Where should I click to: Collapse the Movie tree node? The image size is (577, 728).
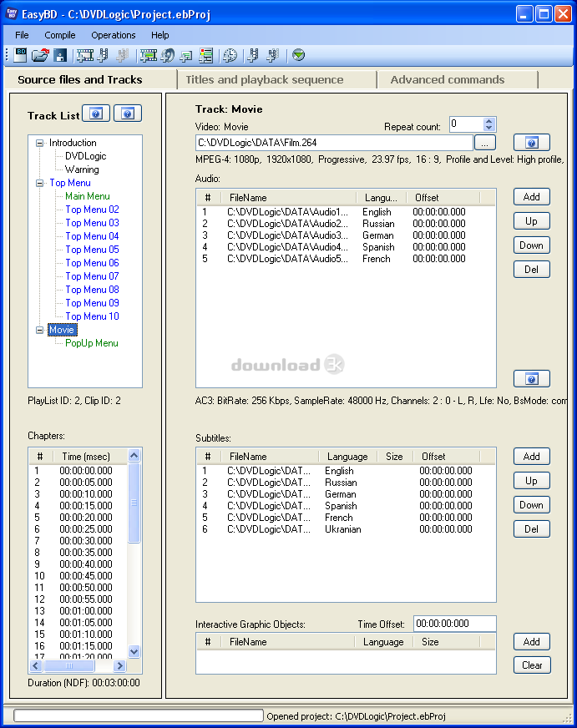[39, 330]
